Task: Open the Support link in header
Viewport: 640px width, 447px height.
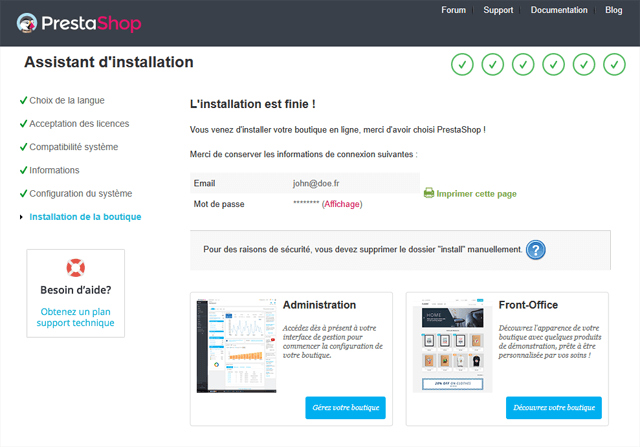Action: (498, 10)
